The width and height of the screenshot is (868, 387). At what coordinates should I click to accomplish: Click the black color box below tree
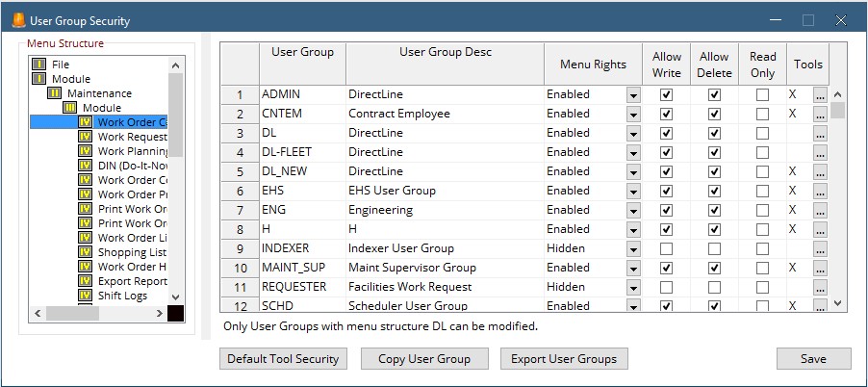pyautogui.click(x=175, y=313)
